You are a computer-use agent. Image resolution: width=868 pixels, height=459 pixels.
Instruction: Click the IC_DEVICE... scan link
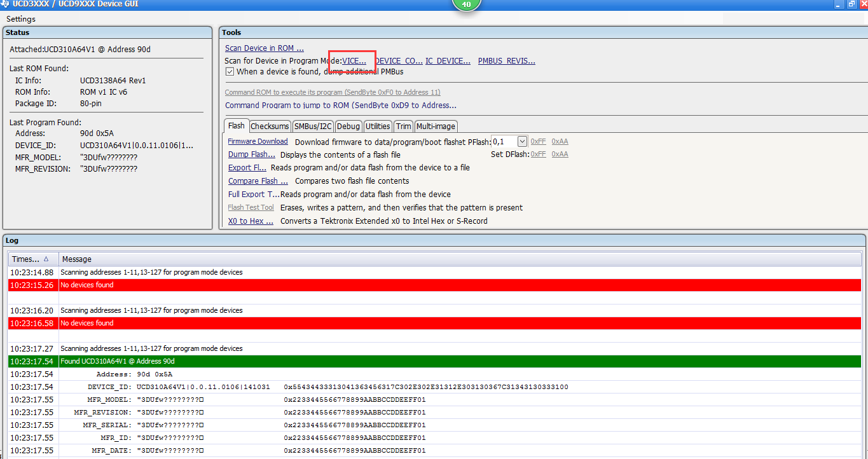pos(448,61)
